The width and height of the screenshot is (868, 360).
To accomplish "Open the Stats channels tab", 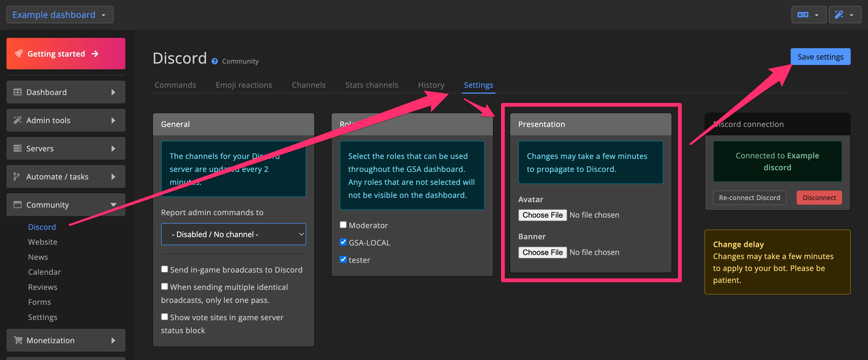I will click(x=372, y=85).
